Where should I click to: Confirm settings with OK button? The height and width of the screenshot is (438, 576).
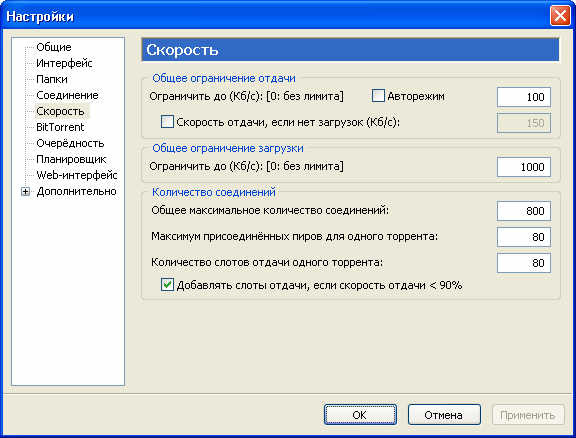coord(360,415)
